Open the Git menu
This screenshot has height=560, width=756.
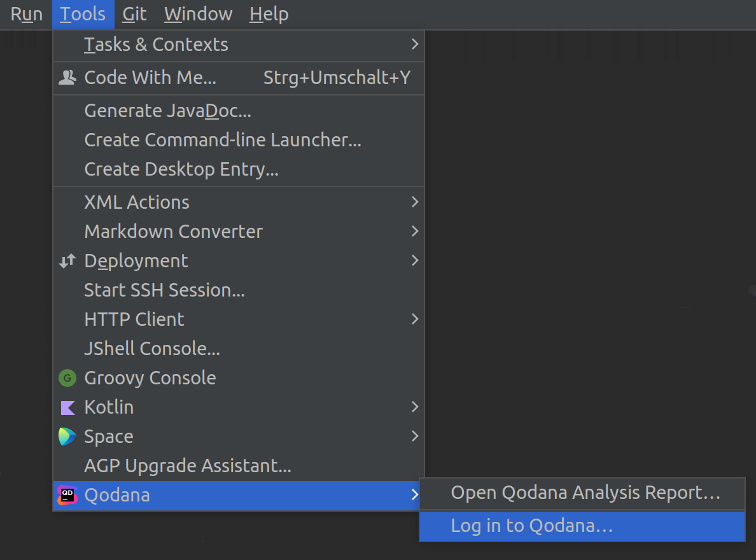click(x=134, y=14)
